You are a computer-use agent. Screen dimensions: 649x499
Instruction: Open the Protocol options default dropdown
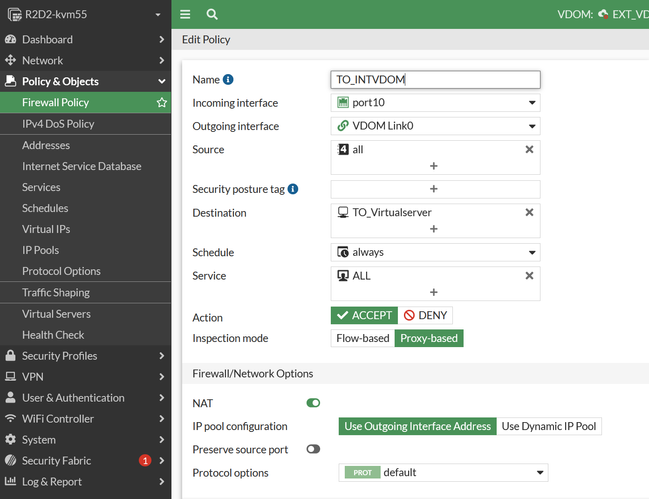click(443, 472)
